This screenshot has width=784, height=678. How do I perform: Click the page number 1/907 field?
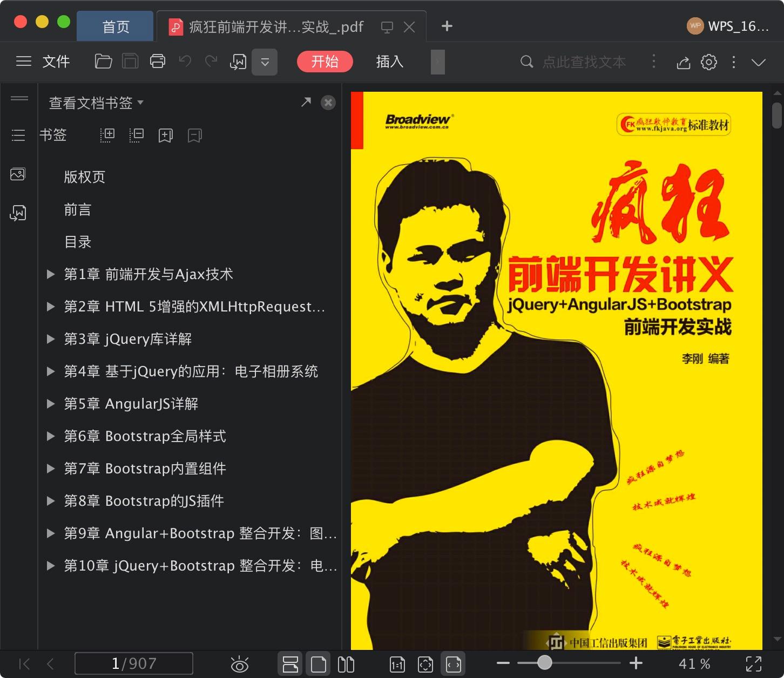[x=134, y=663]
